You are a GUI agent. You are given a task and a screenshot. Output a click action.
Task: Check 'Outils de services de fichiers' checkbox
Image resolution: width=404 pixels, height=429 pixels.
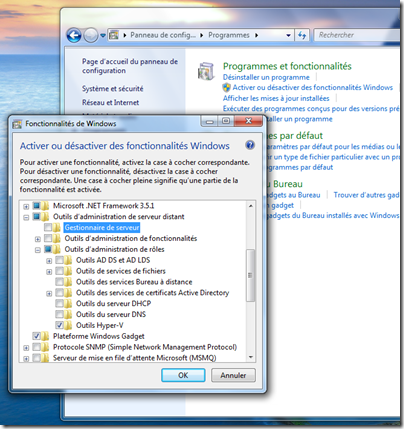pos(60,271)
